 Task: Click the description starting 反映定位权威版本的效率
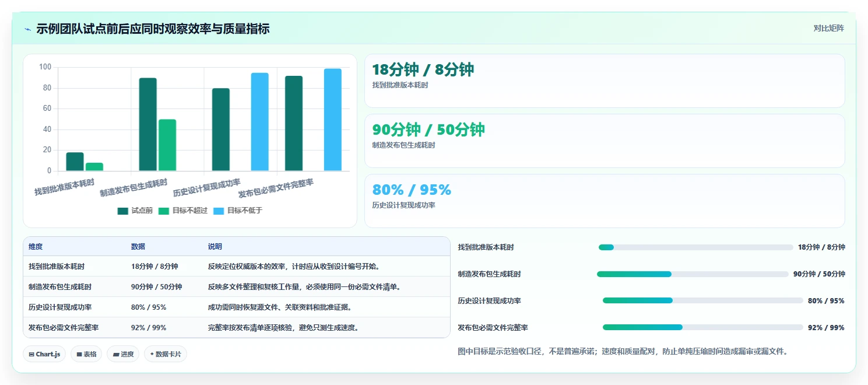tap(294, 267)
